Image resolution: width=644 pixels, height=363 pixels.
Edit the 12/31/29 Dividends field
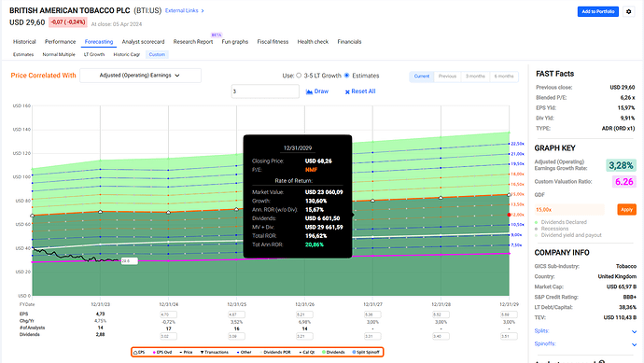[x=510, y=336]
